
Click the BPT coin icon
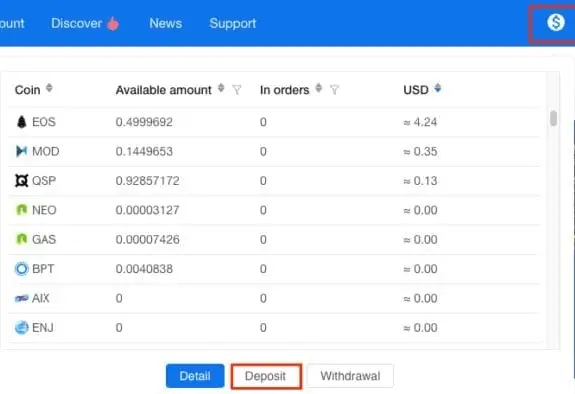point(22,269)
